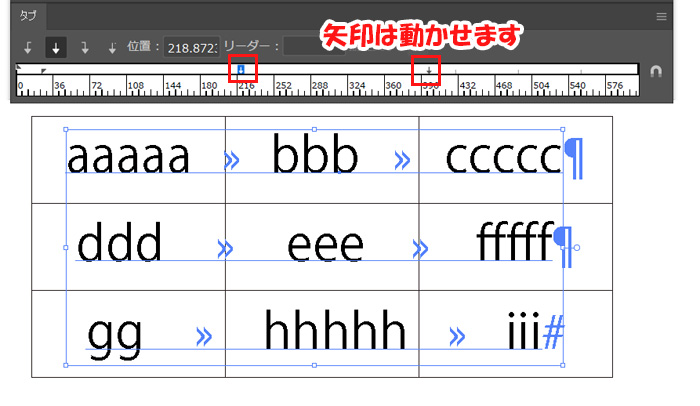Screen dimensions: 700x406
Task: Click the text "hhhhh" in the table
Action: coord(335,330)
